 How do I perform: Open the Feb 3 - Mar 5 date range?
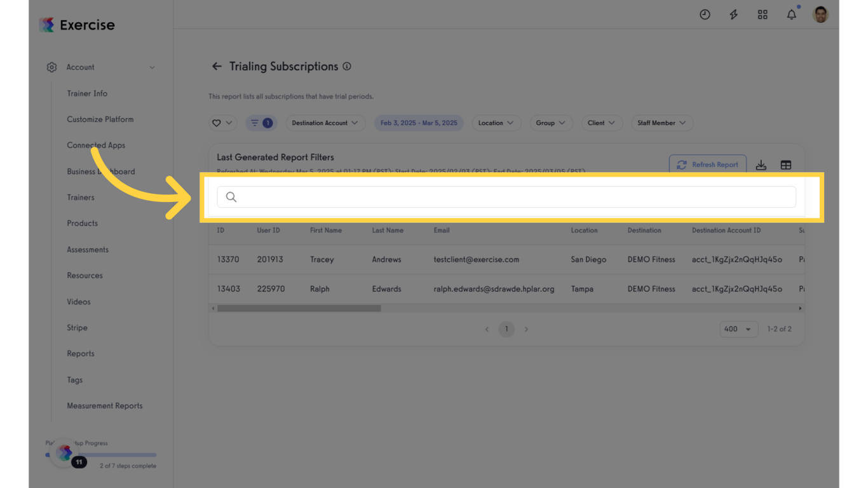click(419, 123)
